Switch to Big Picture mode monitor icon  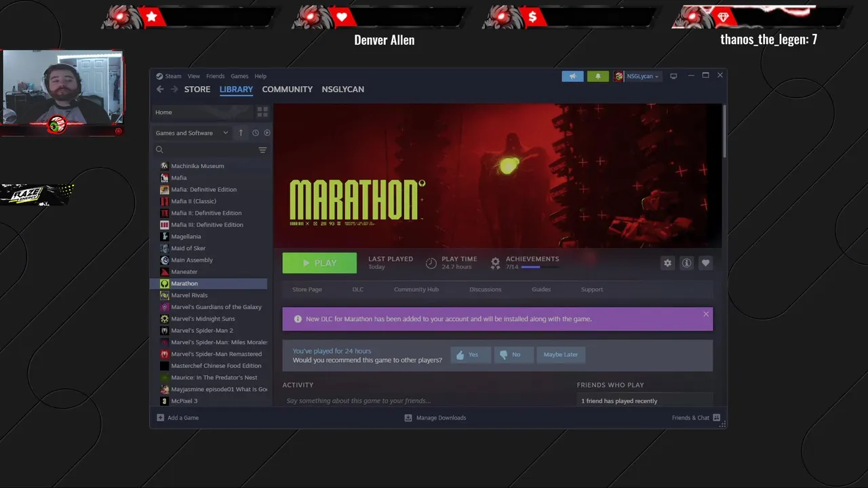673,76
